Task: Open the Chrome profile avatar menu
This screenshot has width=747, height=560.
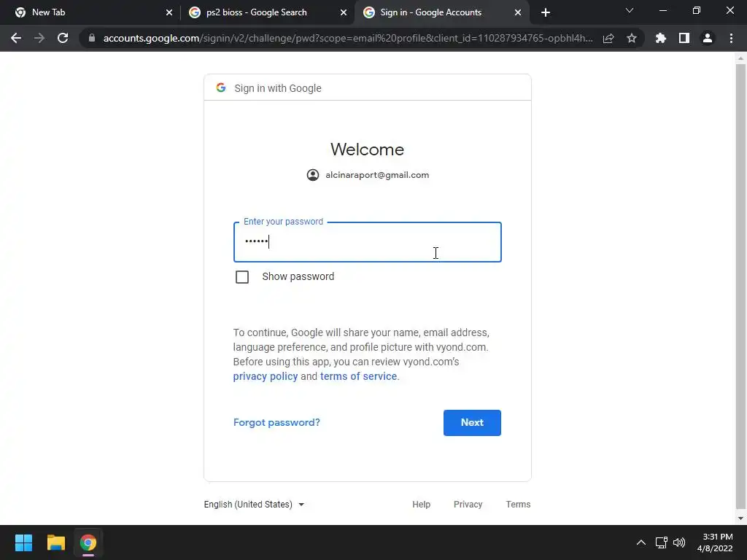Action: pos(708,38)
